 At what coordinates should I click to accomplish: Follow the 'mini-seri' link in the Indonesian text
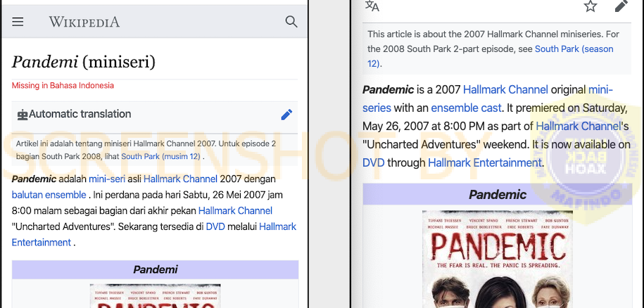107,179
